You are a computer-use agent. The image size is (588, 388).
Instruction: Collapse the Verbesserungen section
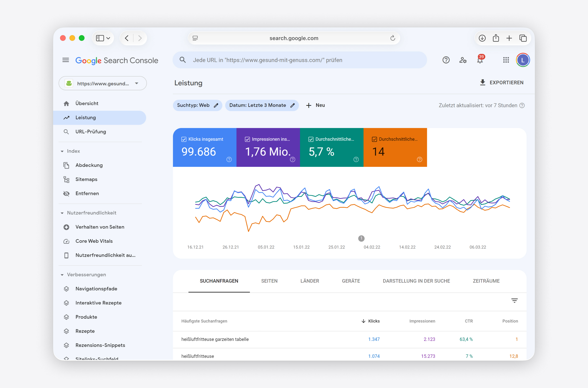62,275
